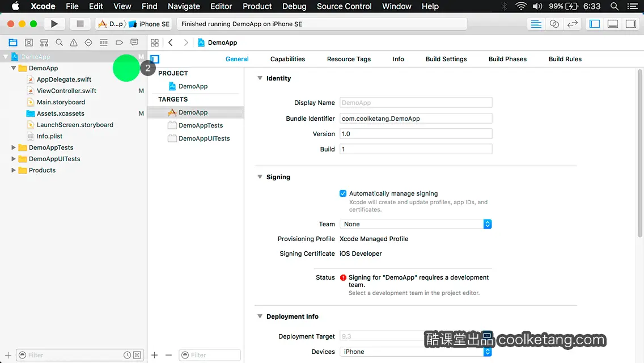Collapse the DemoApp project root
This screenshot has width=644, height=363.
pos(6,57)
